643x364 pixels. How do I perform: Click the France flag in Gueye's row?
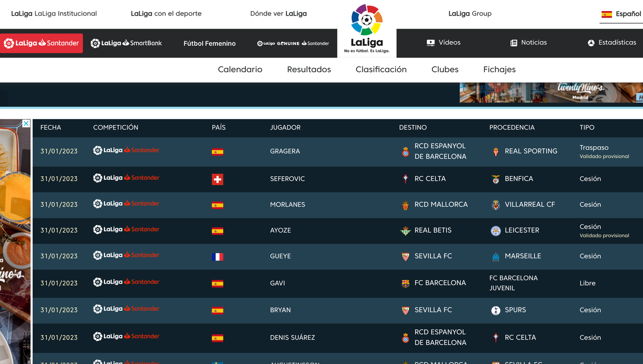click(x=218, y=256)
